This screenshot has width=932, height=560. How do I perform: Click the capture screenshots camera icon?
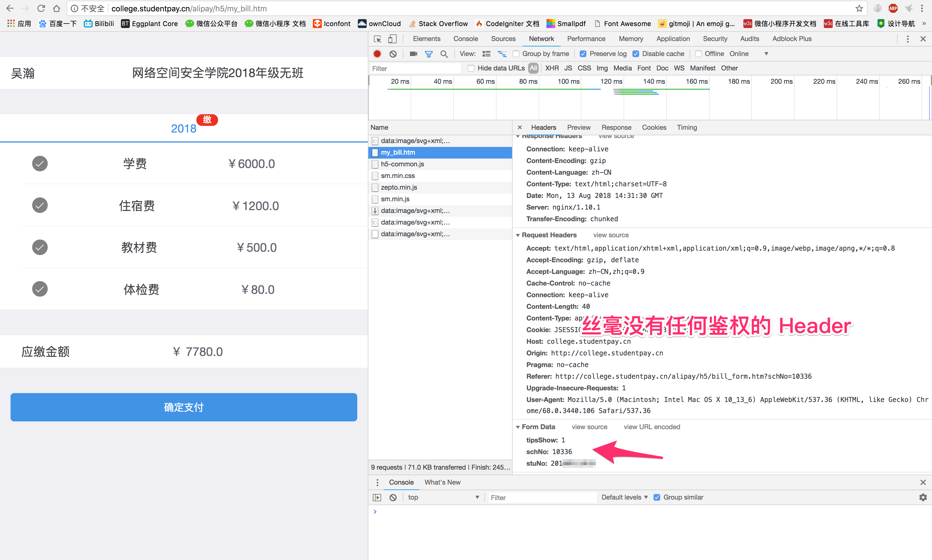point(413,54)
